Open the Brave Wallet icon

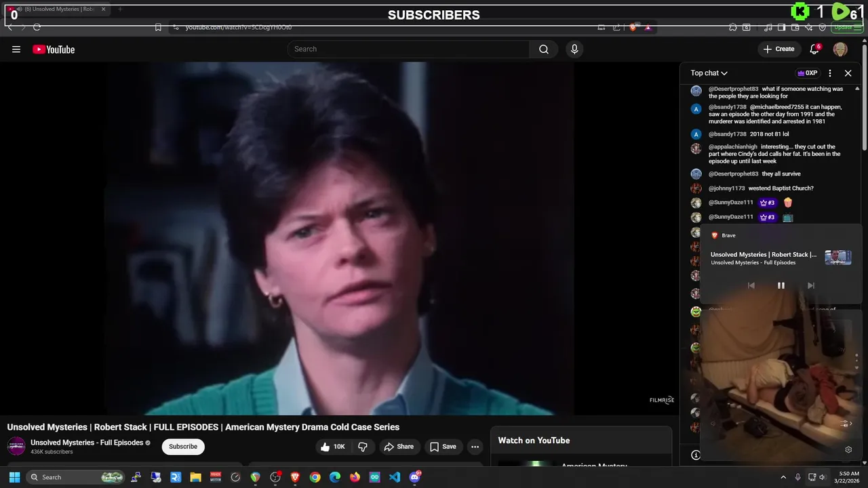[x=795, y=27]
